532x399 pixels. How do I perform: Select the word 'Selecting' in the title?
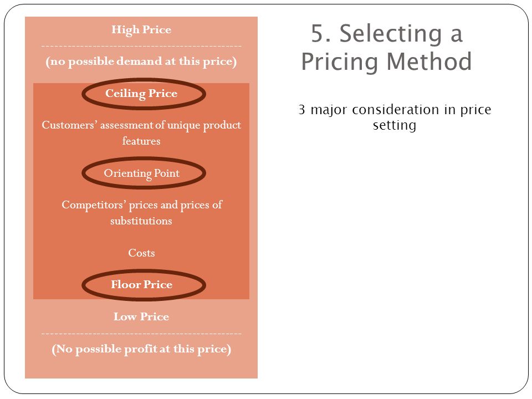[391, 34]
